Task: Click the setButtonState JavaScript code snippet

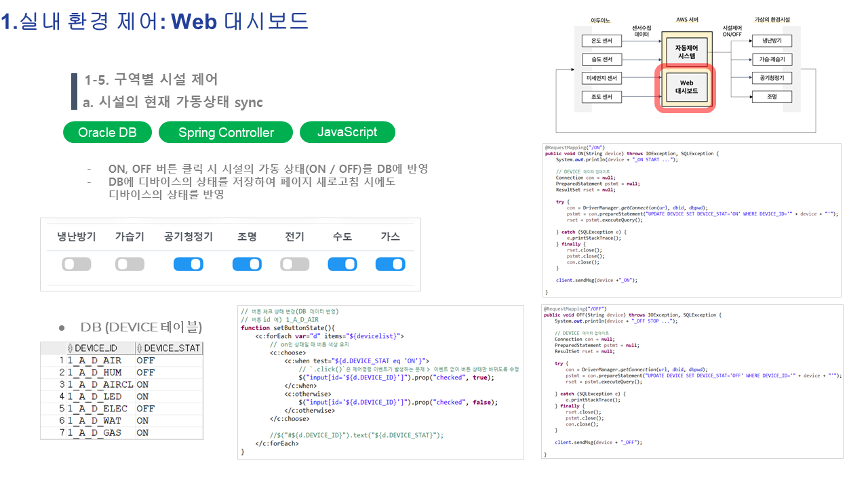Action: click(x=380, y=382)
